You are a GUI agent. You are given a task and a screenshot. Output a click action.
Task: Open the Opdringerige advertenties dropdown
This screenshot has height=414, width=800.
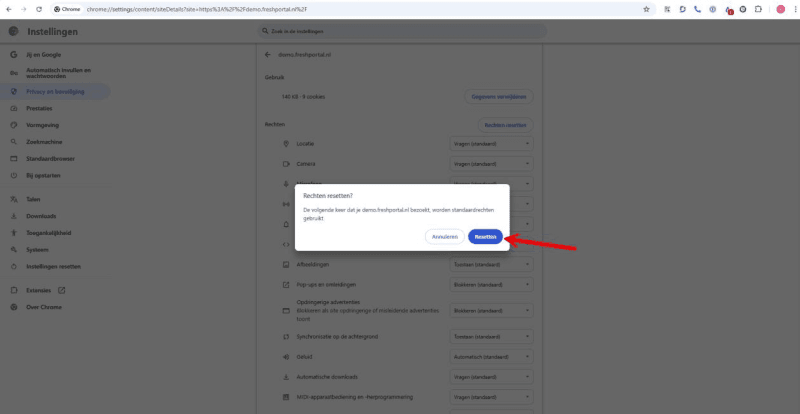(x=491, y=310)
